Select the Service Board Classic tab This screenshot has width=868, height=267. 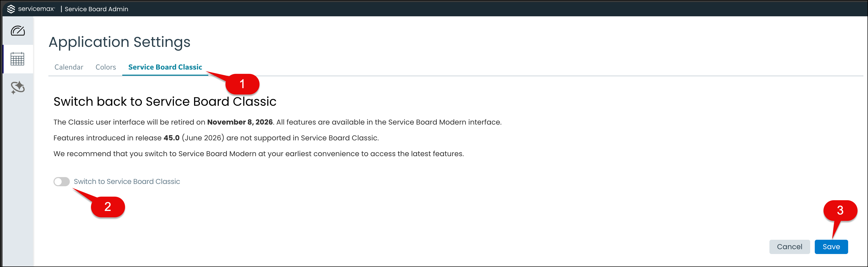165,67
